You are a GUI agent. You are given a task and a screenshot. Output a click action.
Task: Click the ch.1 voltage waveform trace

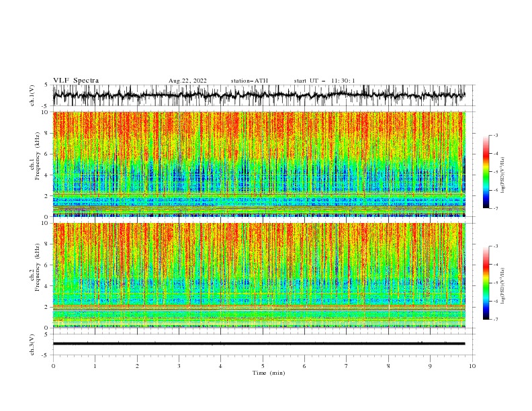coord(259,95)
